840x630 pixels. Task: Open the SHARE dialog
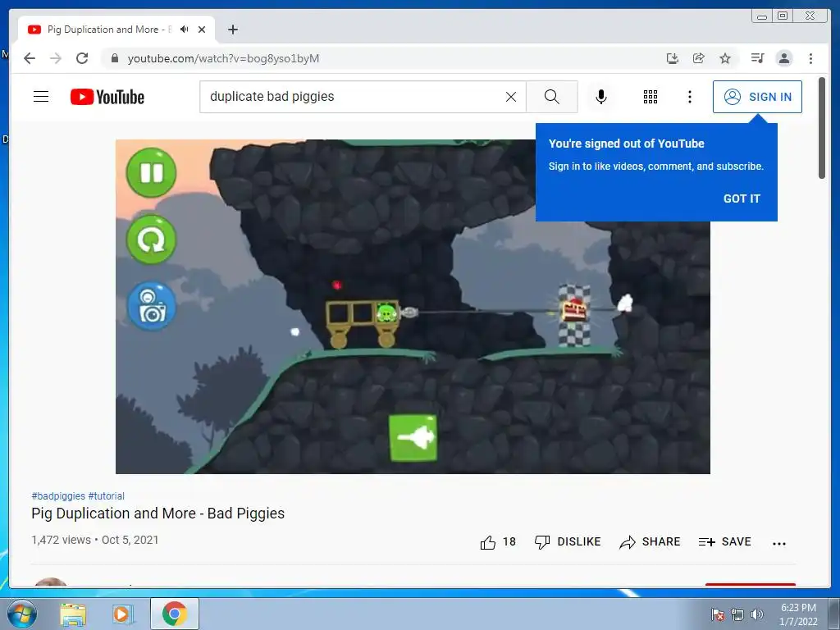pos(650,542)
